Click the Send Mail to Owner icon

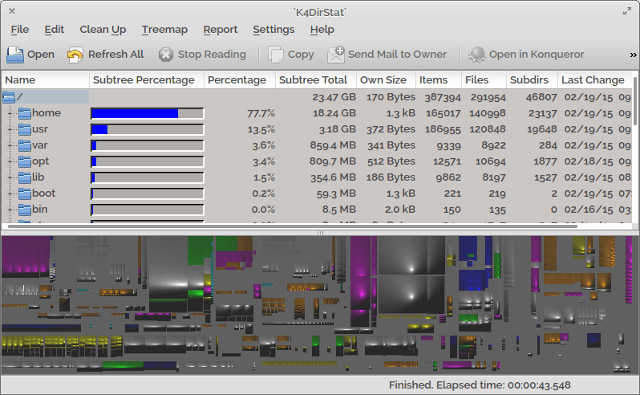click(x=336, y=55)
